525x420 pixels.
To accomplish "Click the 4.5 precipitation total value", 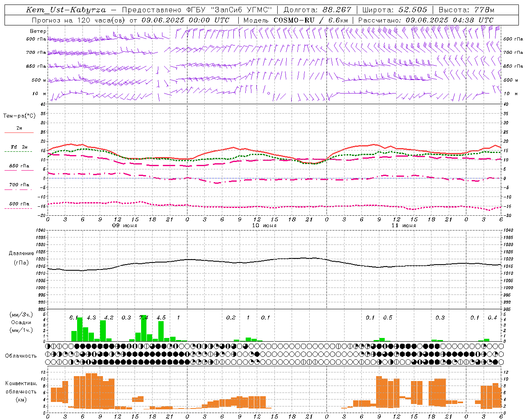I will pos(161,317).
